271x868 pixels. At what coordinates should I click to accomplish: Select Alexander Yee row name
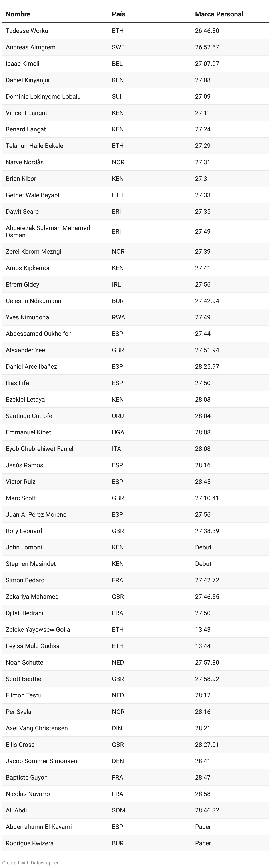click(25, 350)
